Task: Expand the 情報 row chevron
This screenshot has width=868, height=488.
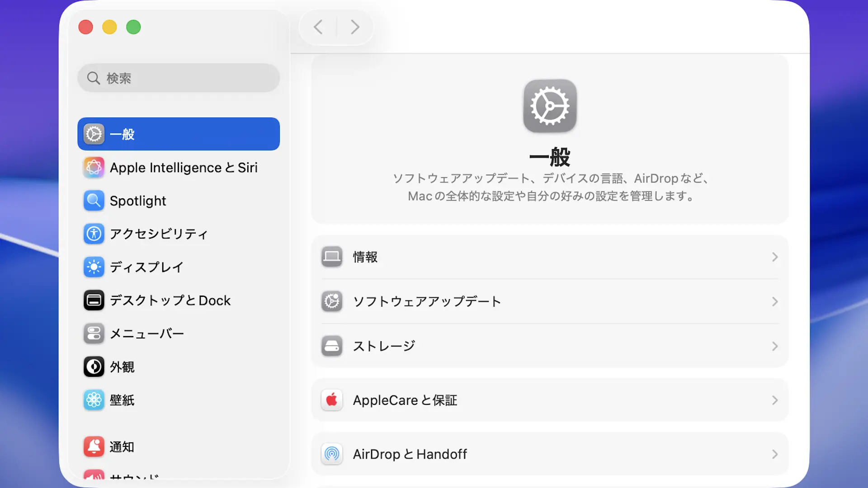Action: click(x=774, y=257)
